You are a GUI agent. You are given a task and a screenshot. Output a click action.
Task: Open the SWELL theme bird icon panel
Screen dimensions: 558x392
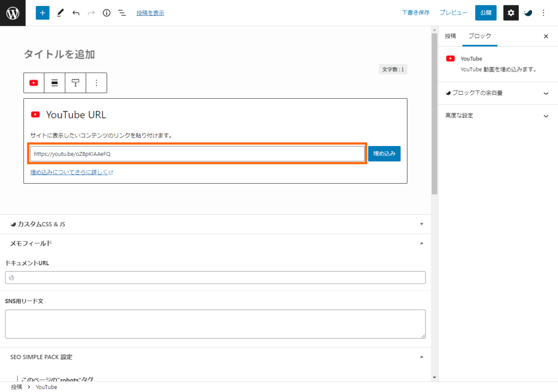(x=528, y=13)
